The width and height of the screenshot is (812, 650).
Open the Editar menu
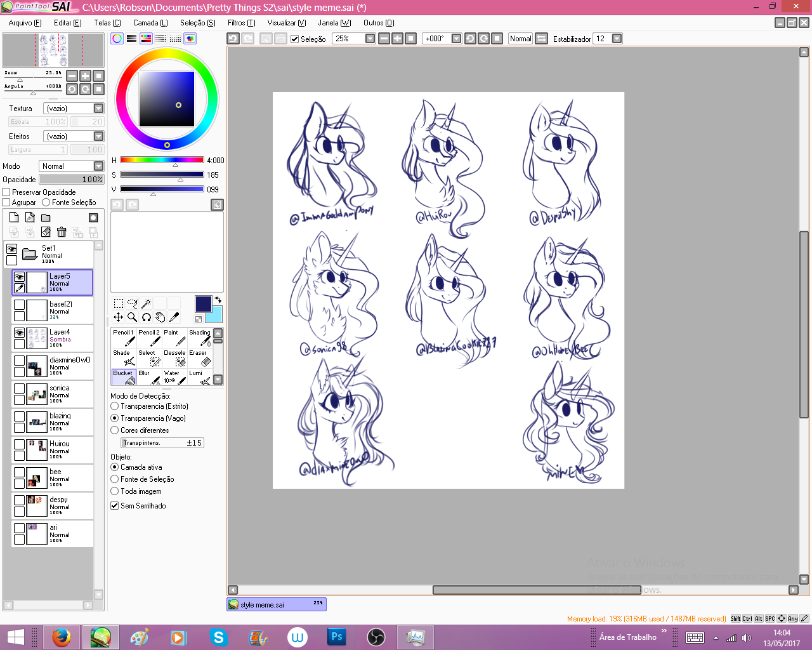pyautogui.click(x=68, y=23)
